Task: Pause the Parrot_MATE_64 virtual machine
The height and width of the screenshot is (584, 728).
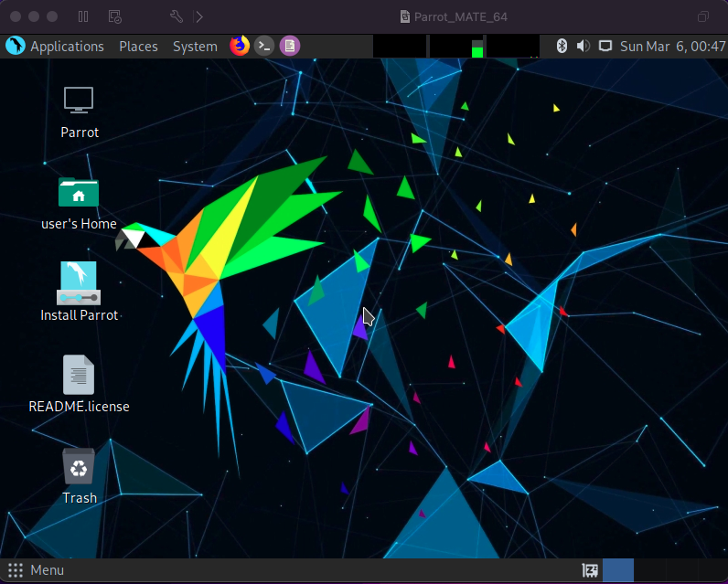Action: tap(83, 16)
